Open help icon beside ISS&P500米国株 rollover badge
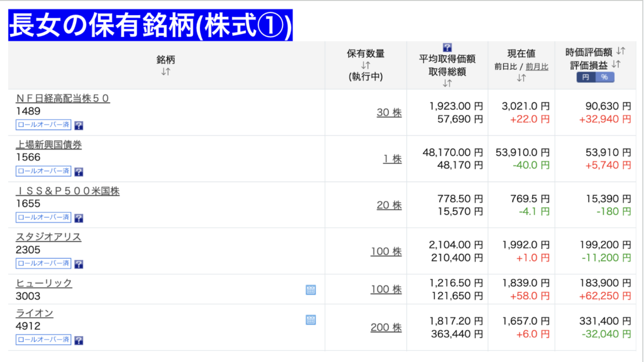The image size is (644, 362). [x=79, y=218]
